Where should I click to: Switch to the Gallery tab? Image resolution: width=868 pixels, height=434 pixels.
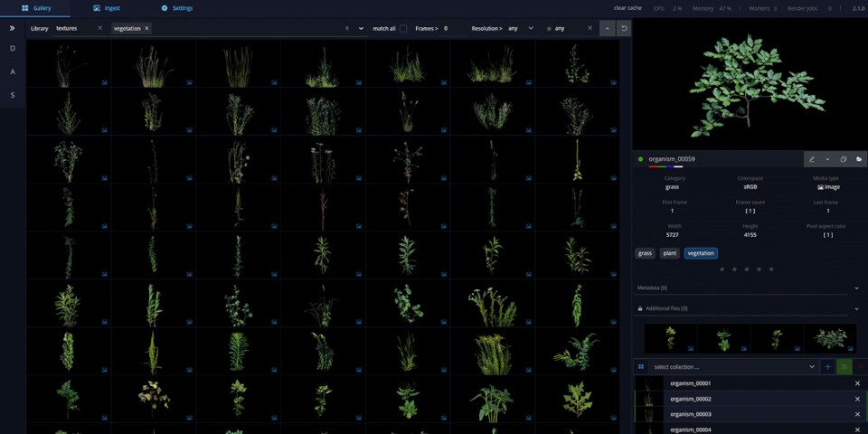click(36, 8)
